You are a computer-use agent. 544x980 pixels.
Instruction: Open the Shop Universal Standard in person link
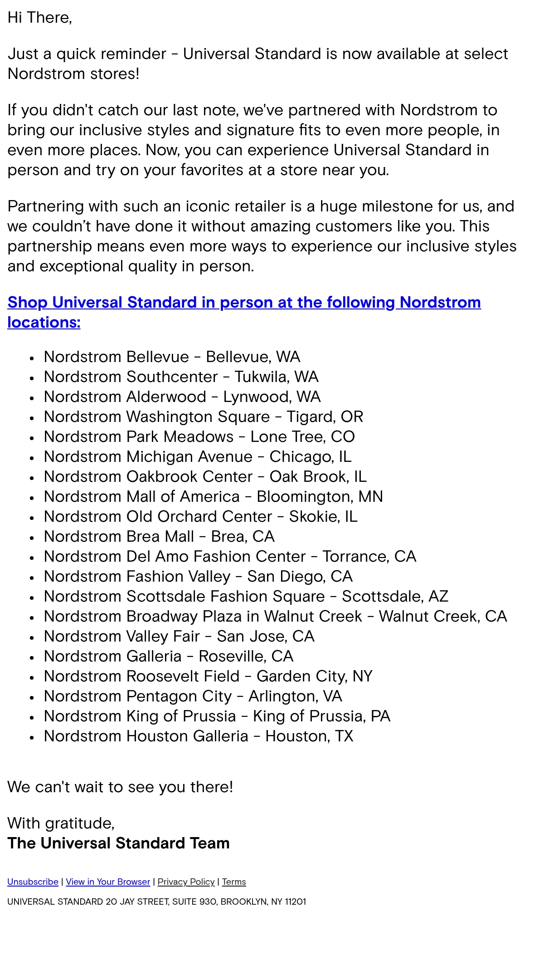tap(244, 312)
